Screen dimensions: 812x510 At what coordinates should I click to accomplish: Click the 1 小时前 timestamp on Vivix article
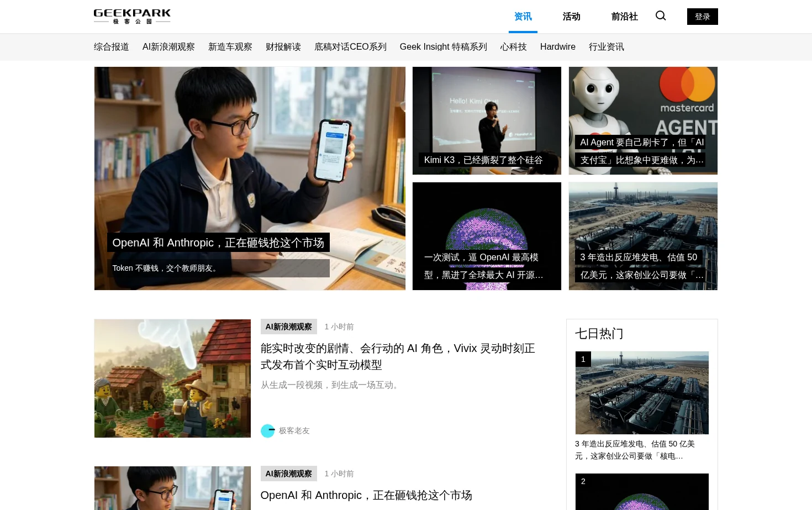(339, 327)
